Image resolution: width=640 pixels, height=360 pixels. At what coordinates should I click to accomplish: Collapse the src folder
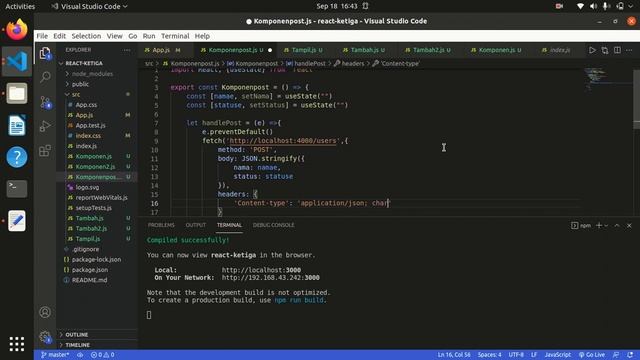click(x=76, y=94)
